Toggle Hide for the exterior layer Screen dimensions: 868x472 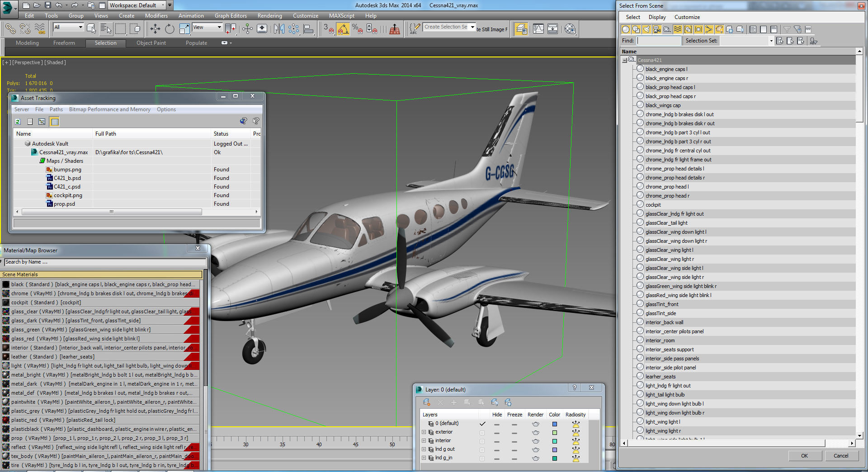click(497, 433)
